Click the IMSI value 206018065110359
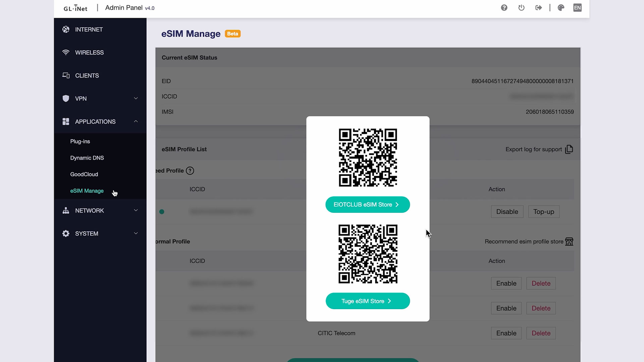Viewport: 644px width, 362px height. 550,112
